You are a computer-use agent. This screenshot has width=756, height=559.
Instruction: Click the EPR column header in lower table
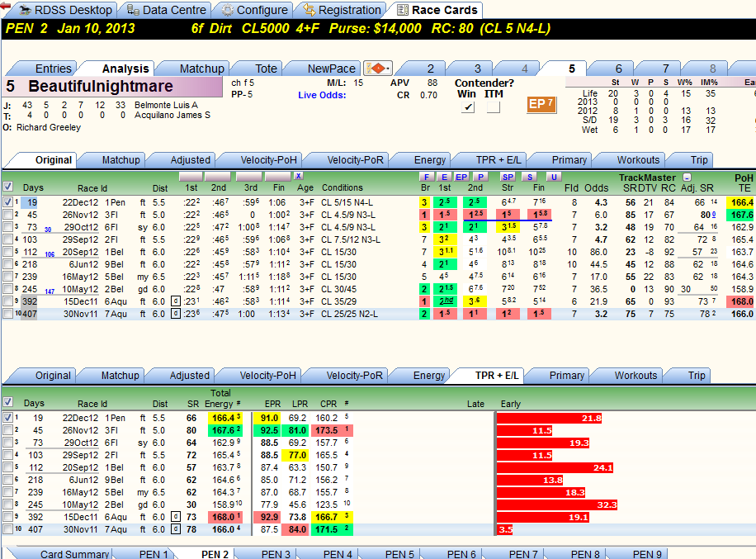[x=273, y=404]
